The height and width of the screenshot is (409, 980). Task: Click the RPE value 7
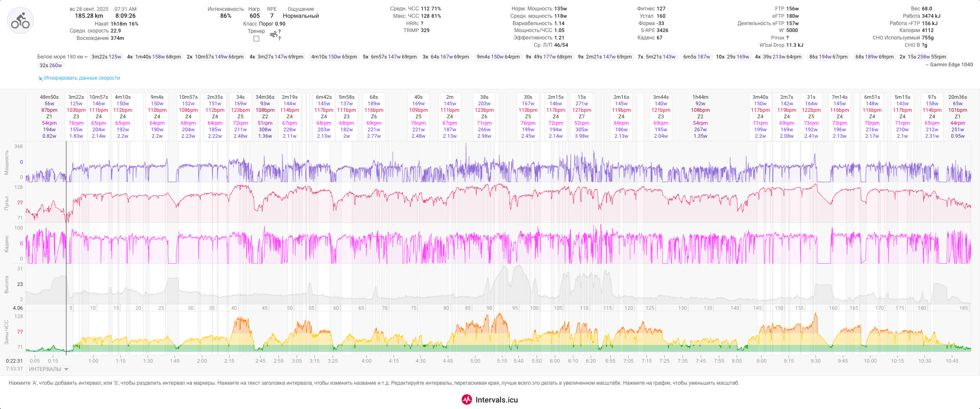272,16
